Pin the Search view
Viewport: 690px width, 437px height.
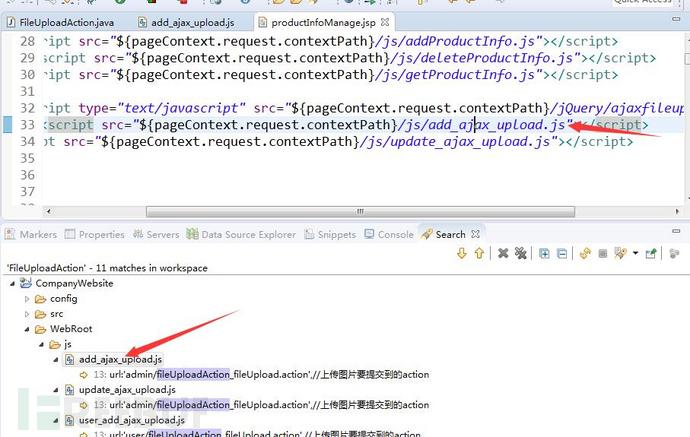(651, 253)
